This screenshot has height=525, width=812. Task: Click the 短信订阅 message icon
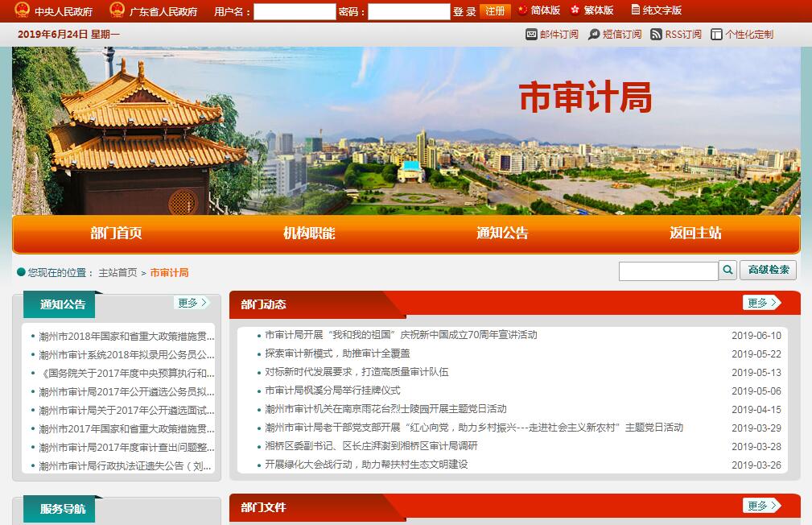tap(595, 35)
